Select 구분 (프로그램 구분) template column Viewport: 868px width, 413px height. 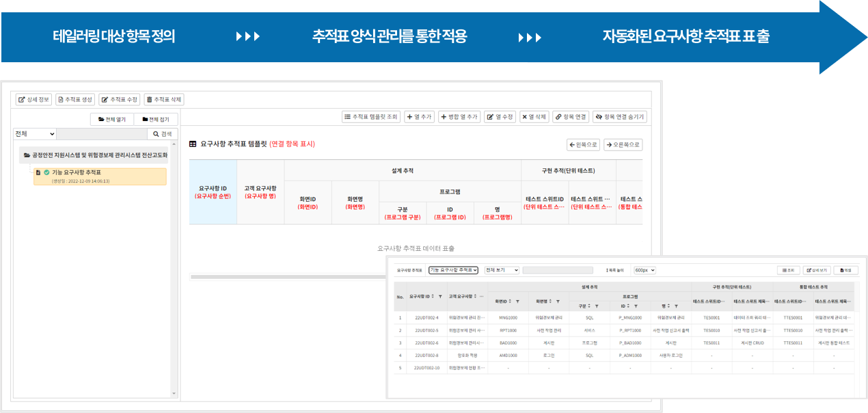403,213
